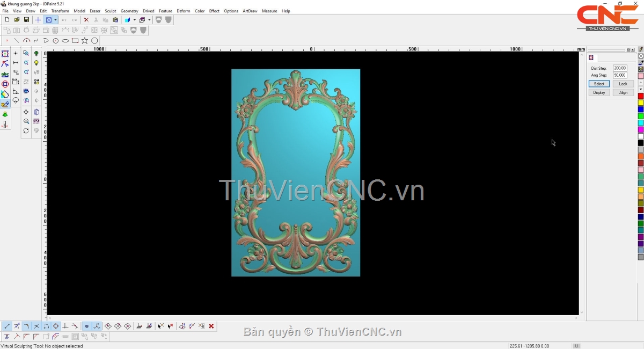Pick the red color swatch
The image size is (644, 349).
(641, 96)
